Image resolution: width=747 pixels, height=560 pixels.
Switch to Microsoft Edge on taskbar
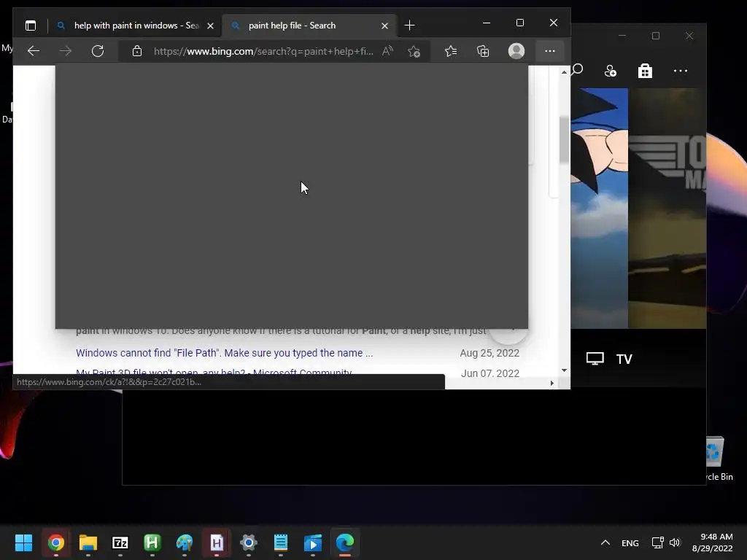[x=345, y=542]
